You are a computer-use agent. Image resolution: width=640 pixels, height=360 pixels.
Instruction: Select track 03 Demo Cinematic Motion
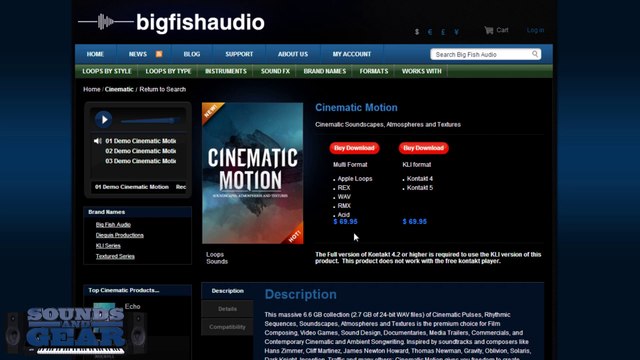pyautogui.click(x=140, y=161)
